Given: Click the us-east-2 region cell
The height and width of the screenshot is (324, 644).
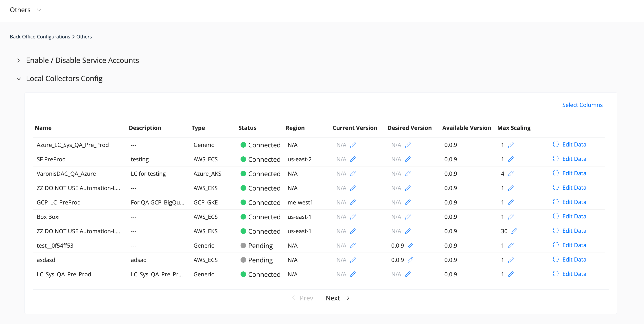Looking at the screenshot, I should click(300, 159).
